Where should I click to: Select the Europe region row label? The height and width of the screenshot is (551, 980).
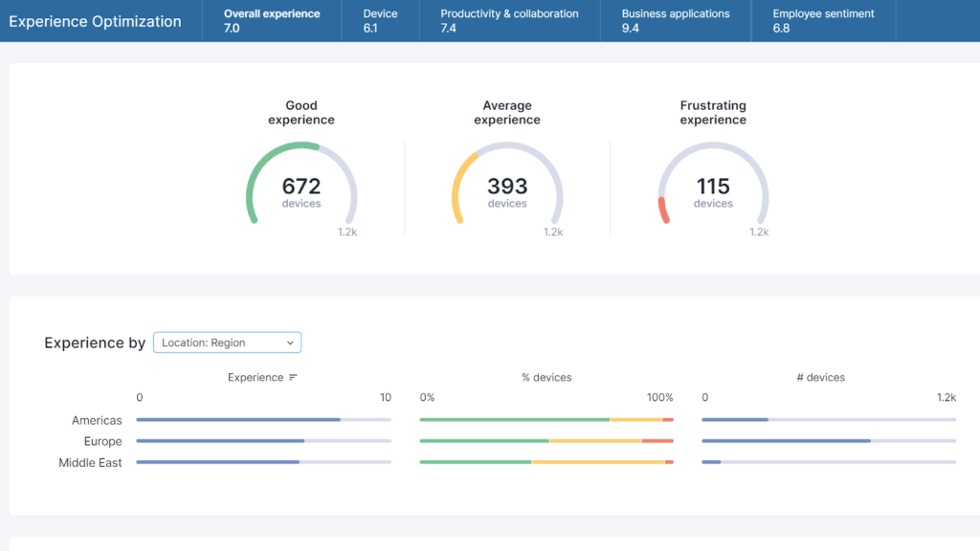point(102,442)
